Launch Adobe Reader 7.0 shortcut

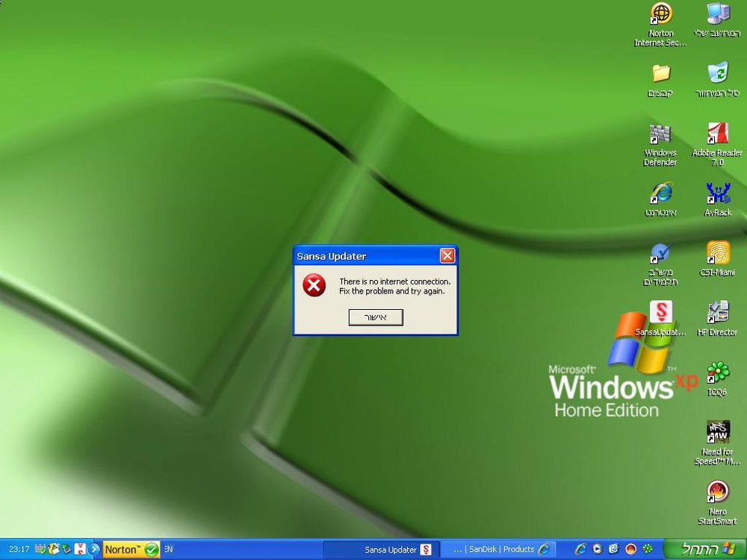pyautogui.click(x=717, y=145)
